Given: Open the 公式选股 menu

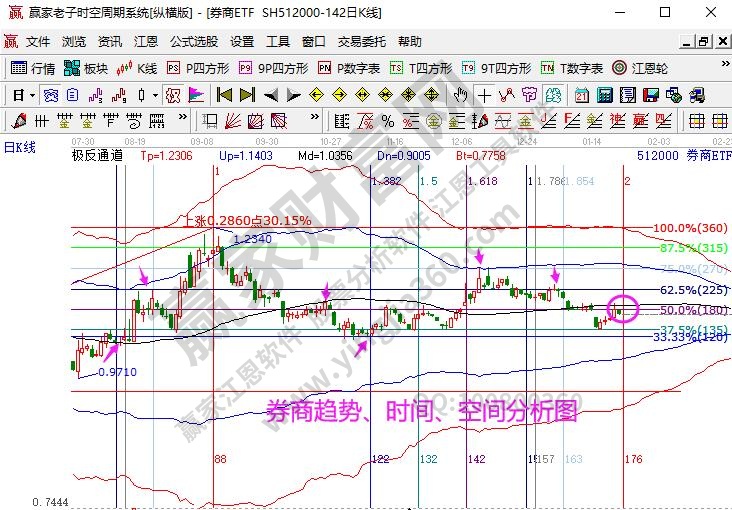Looking at the screenshot, I should pyautogui.click(x=194, y=42).
